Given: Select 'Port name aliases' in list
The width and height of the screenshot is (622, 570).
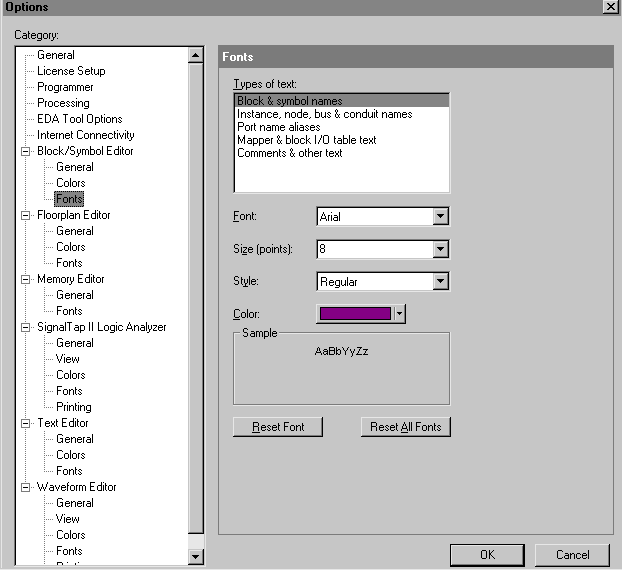Looking at the screenshot, I should pyautogui.click(x=342, y=127).
